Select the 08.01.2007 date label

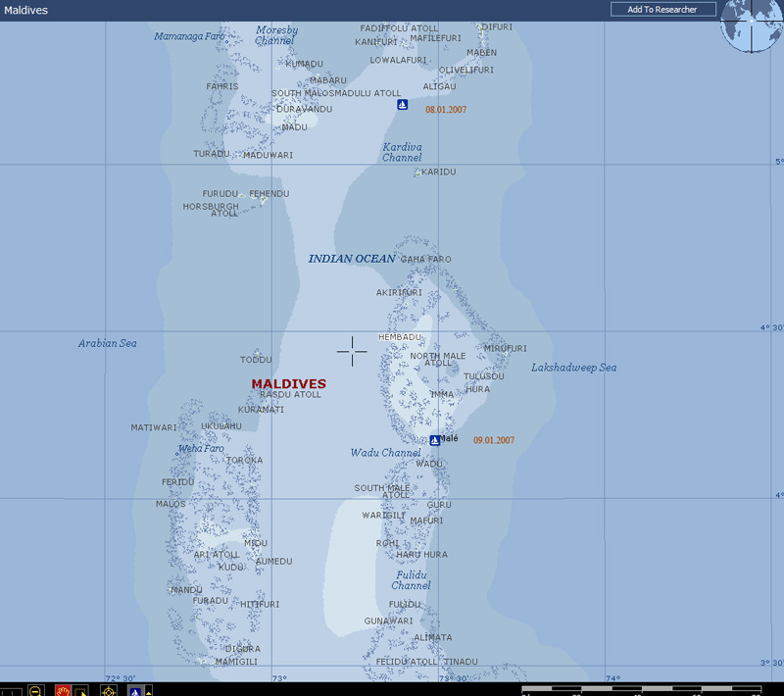(446, 110)
